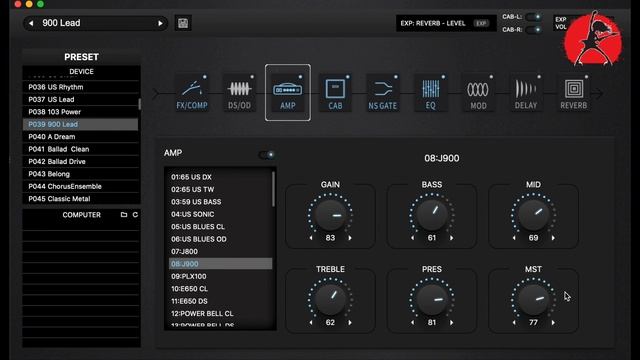This screenshot has height=360, width=640.
Task: Select preset P039 900 Lead
Action: 80,124
